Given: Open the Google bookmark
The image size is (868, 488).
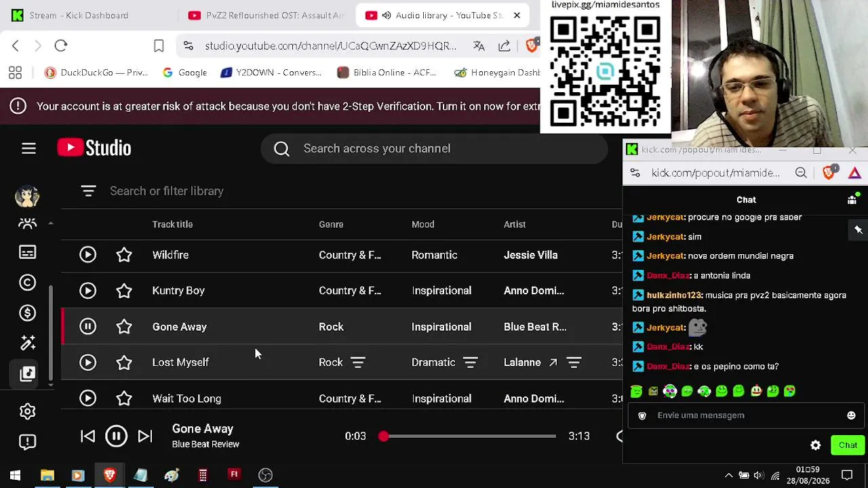Looking at the screenshot, I should pyautogui.click(x=184, y=73).
